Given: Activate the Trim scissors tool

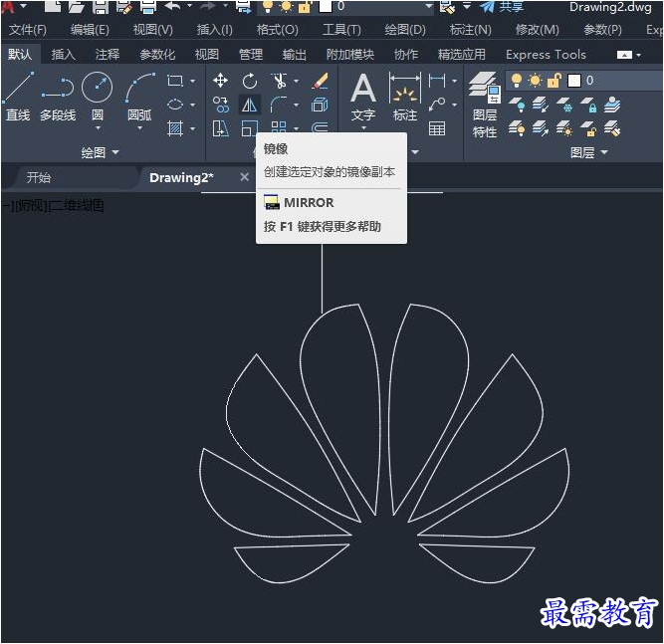Looking at the screenshot, I should coord(279,81).
